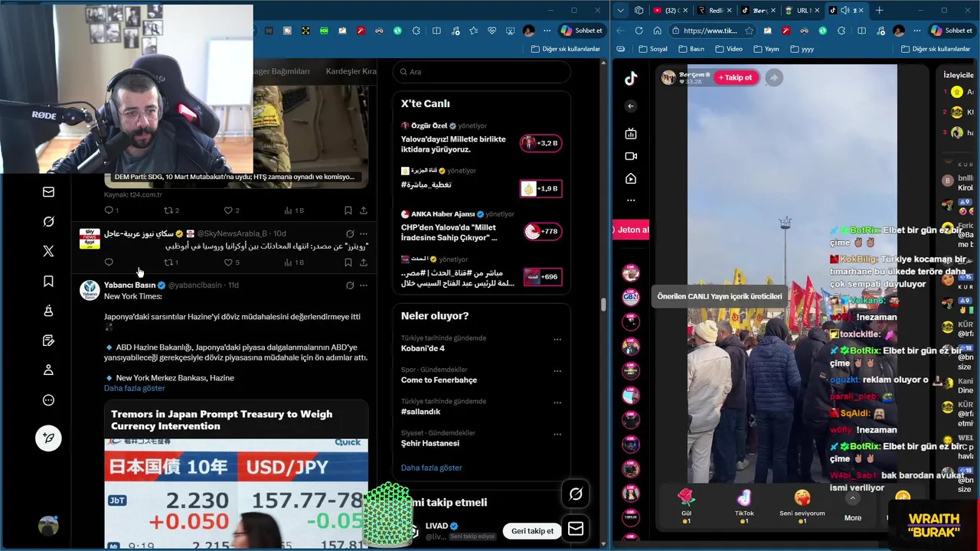Open more options for Sky News Arabia post
980x551 pixels.
coord(364,233)
